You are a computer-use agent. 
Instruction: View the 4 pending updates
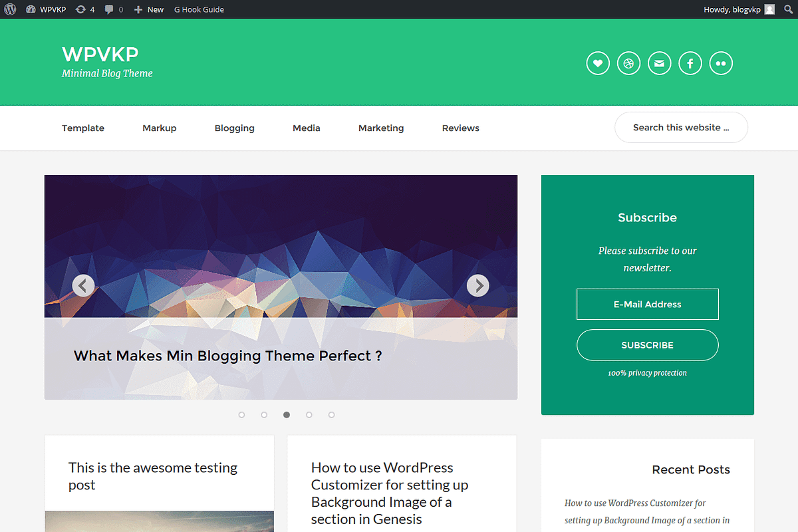(x=85, y=9)
